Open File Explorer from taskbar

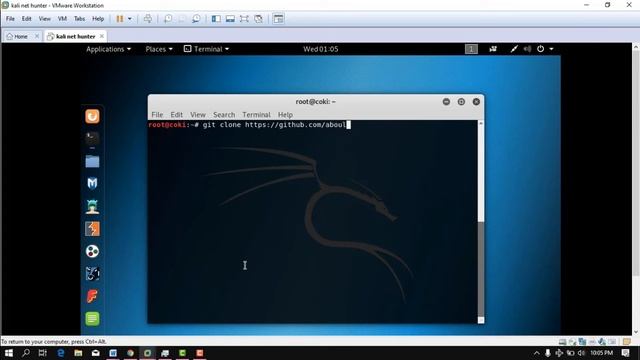click(x=78, y=353)
